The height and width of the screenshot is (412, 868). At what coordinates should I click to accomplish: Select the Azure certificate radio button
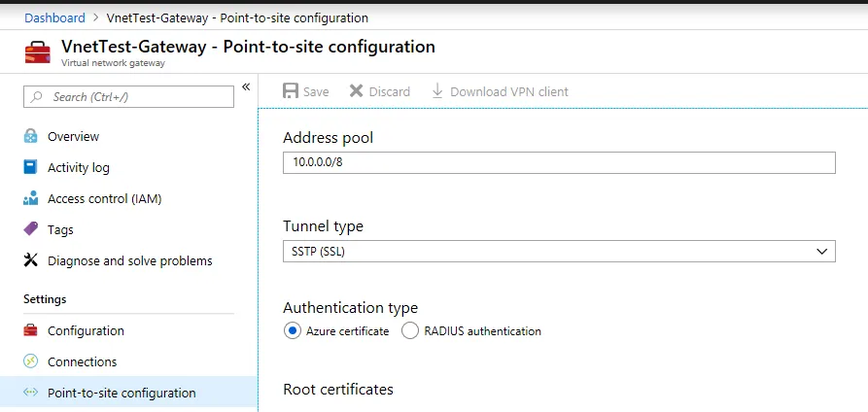click(x=293, y=330)
